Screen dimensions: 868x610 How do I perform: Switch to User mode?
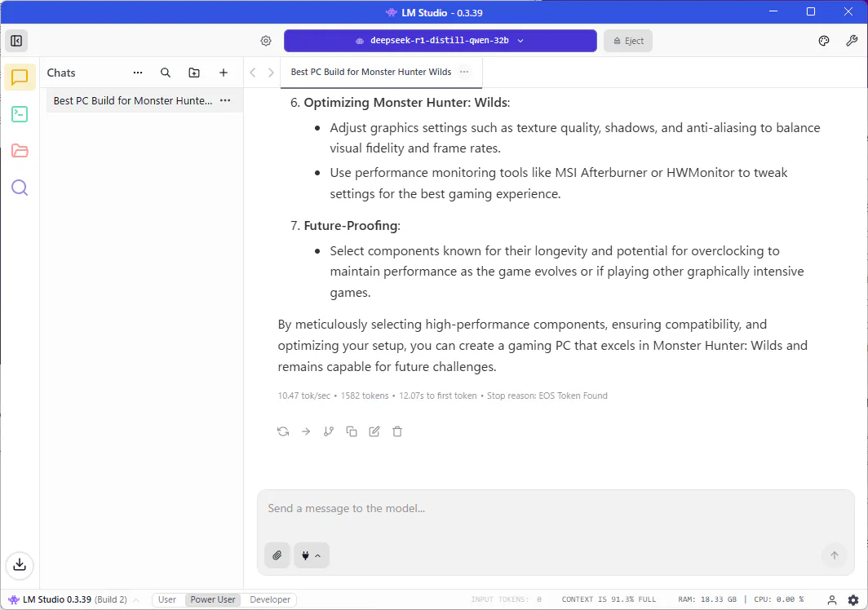167,599
